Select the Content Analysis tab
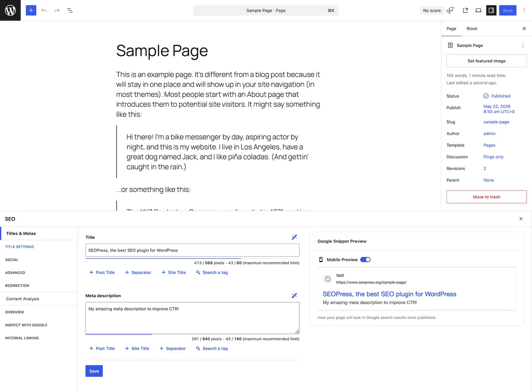 (x=39, y=299)
